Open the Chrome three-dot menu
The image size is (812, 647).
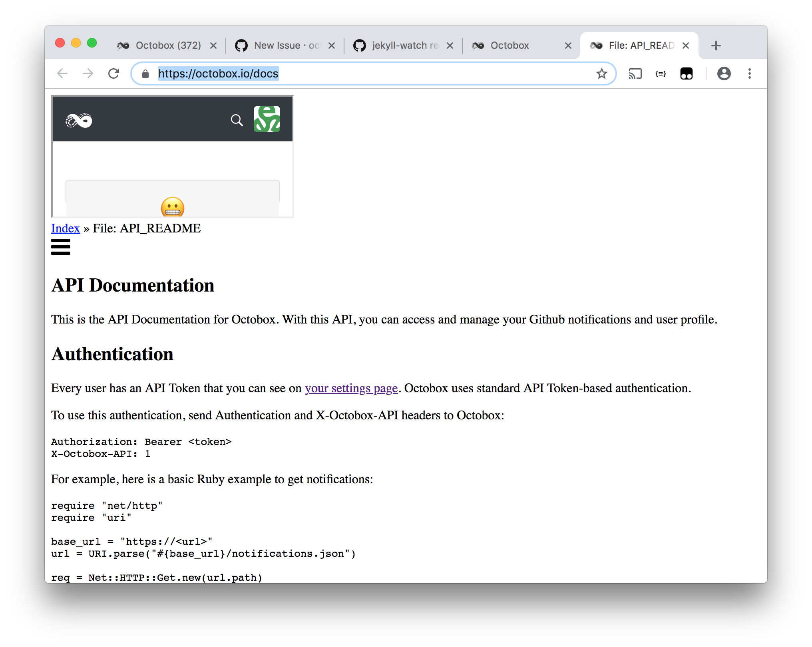click(x=750, y=73)
